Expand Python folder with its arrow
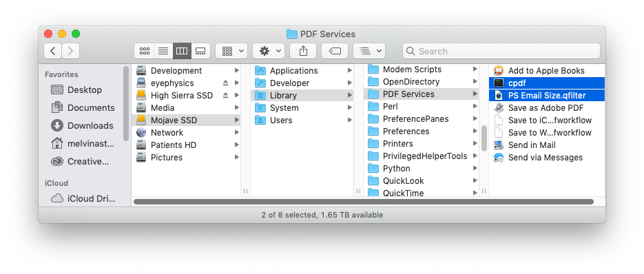The height and width of the screenshot is (274, 644). tap(475, 169)
